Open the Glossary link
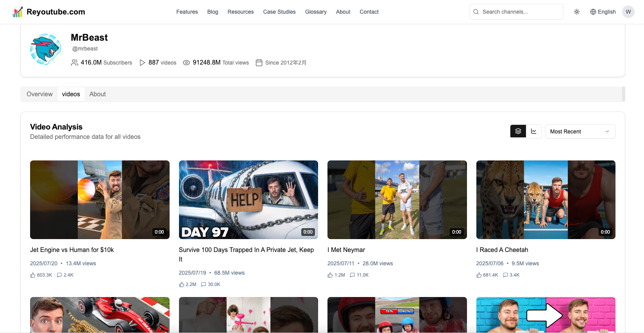This screenshot has height=333, width=644. coord(316,12)
